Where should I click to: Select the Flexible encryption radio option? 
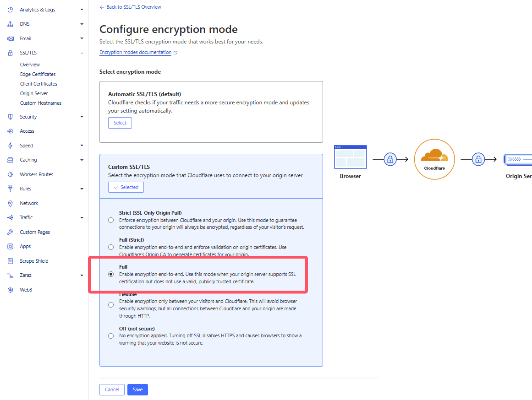pyautogui.click(x=111, y=305)
